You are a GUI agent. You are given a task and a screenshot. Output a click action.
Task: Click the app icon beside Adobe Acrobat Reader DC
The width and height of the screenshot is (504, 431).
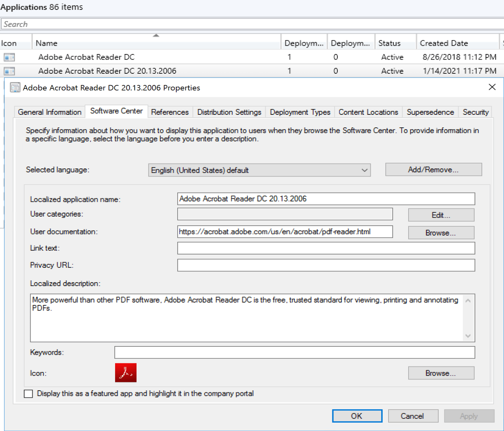point(9,57)
